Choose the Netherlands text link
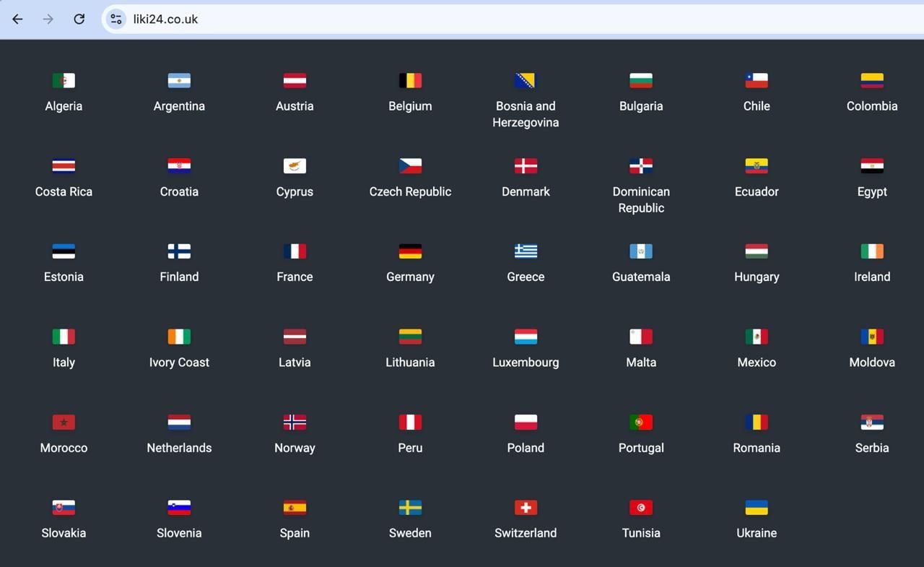This screenshot has height=567, width=924. tap(179, 448)
